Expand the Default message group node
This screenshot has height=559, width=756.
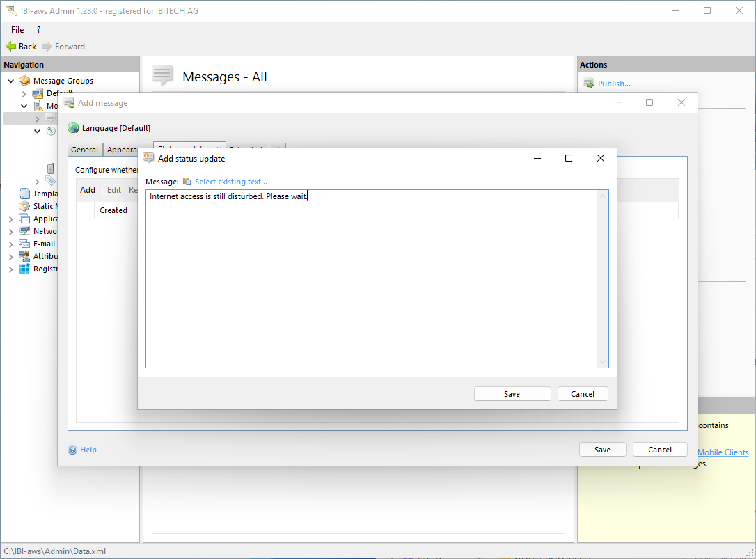[x=24, y=93]
